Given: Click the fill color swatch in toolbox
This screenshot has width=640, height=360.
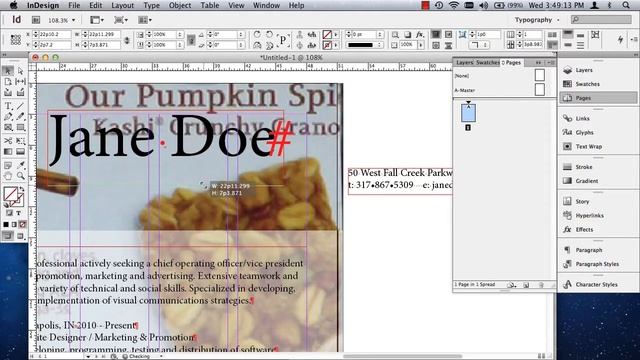Looking at the screenshot, I should coord(10,193).
